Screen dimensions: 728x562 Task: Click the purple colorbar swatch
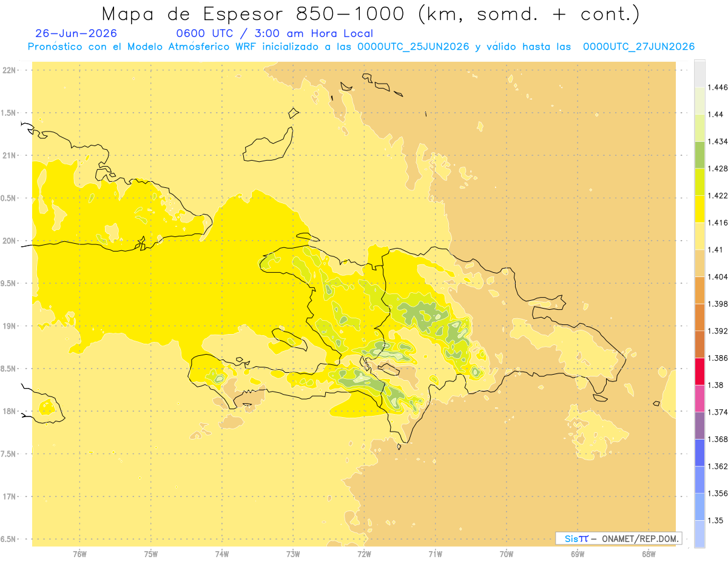pos(700,426)
